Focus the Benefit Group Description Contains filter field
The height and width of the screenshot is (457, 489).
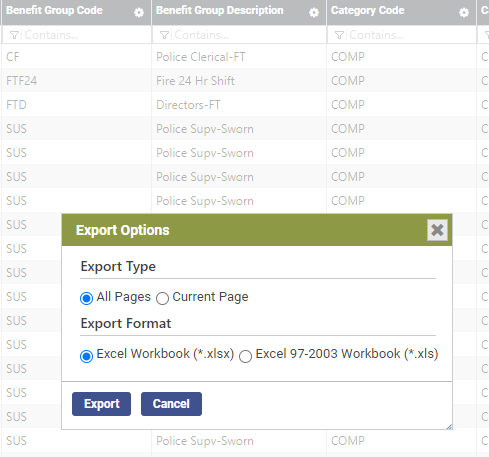(248, 35)
